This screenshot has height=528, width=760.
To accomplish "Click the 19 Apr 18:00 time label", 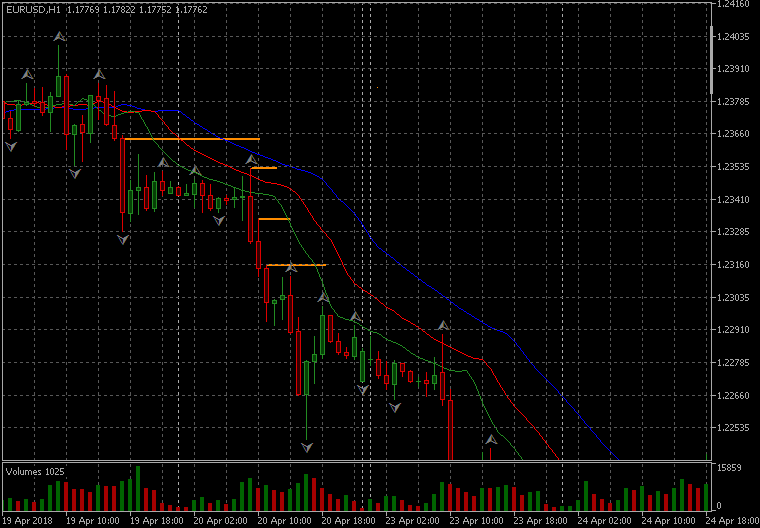I will 157,520.
